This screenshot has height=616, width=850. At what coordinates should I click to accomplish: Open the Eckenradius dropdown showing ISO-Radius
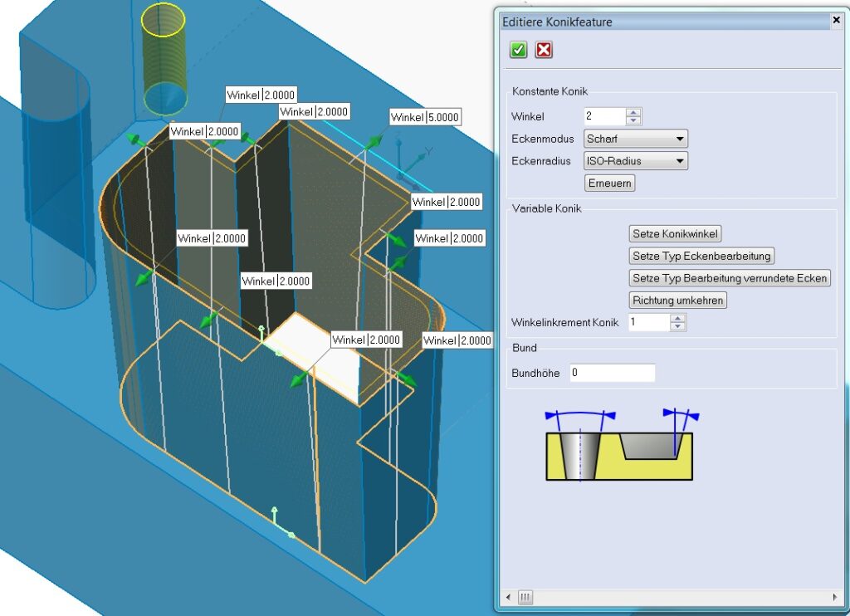click(635, 161)
